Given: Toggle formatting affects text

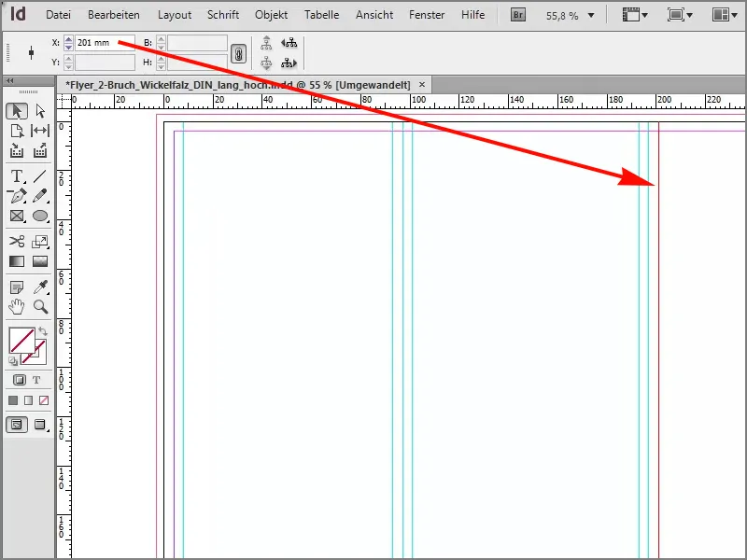Looking at the screenshot, I should pos(36,380).
